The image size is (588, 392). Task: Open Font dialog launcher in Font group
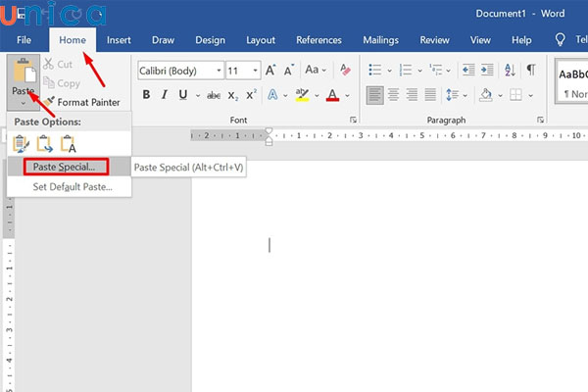click(353, 120)
